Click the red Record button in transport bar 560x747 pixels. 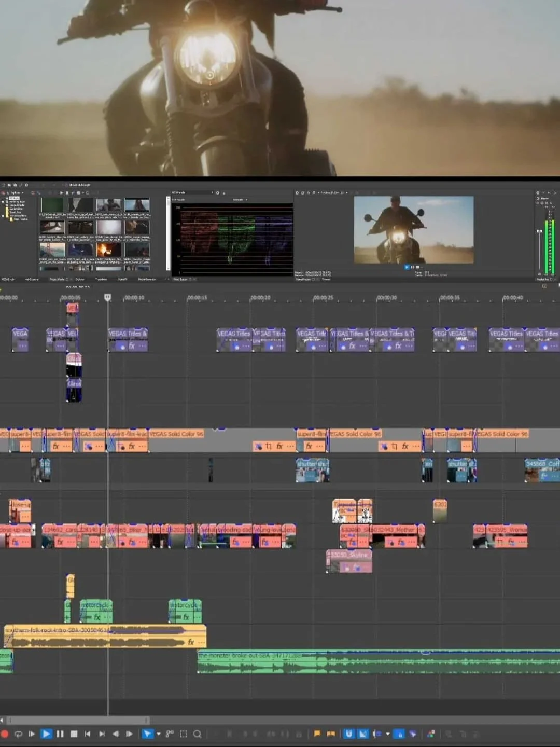coord(5,734)
